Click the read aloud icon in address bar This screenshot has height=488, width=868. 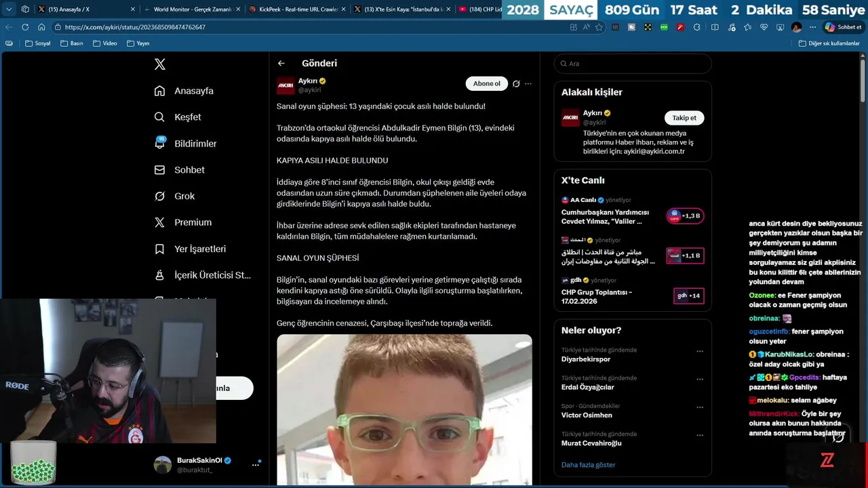click(x=587, y=27)
